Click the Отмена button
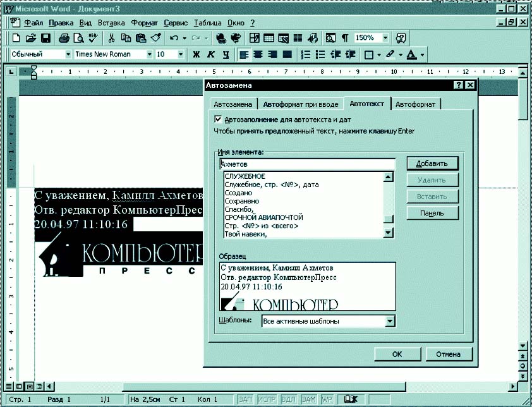Viewport: 532px width, 407px height. point(449,354)
